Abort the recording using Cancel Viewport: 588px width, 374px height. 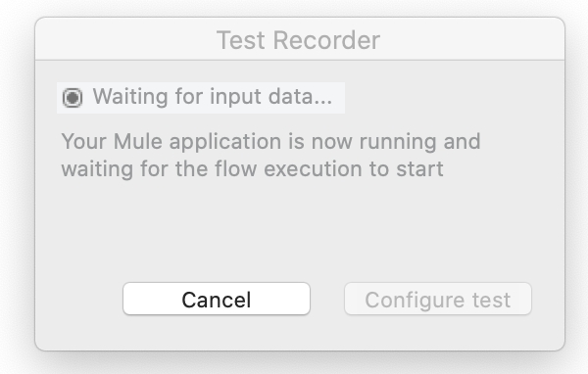pyautogui.click(x=217, y=299)
